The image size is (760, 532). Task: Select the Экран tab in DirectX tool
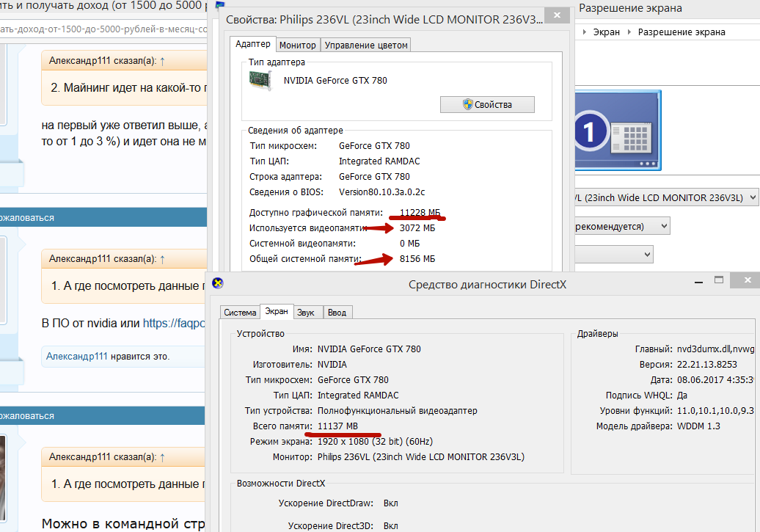pyautogui.click(x=277, y=311)
